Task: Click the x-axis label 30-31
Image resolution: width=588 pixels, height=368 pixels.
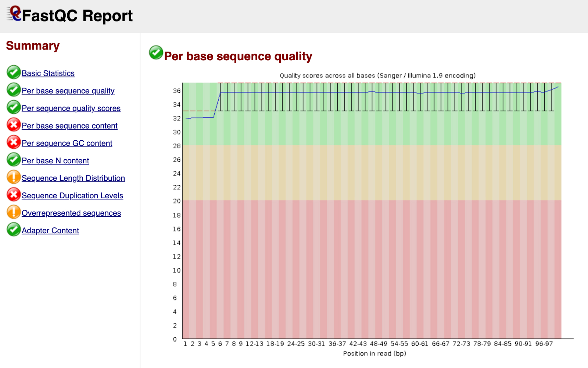Action: point(316,344)
